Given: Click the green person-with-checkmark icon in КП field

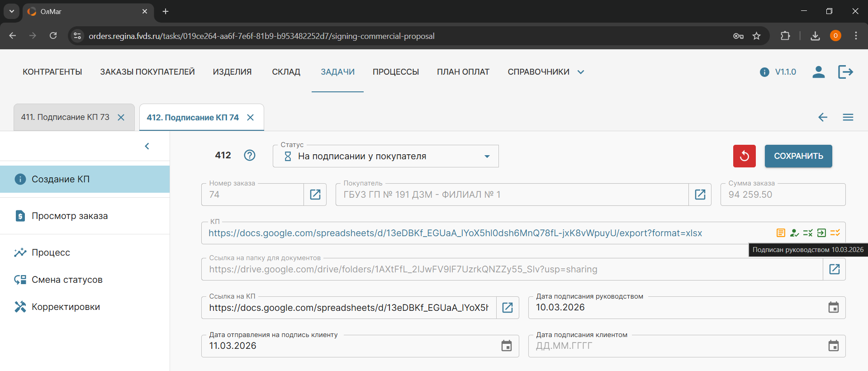Looking at the screenshot, I should pos(794,233).
